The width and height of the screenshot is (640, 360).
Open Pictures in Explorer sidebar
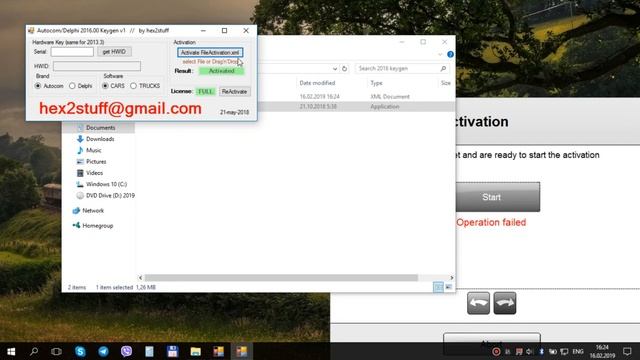[x=96, y=162]
